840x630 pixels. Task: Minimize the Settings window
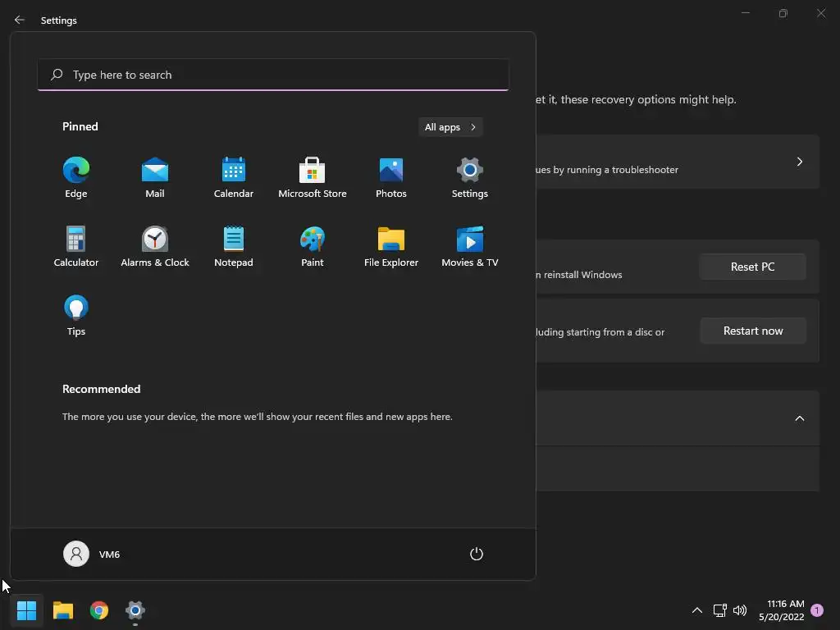tap(745, 13)
